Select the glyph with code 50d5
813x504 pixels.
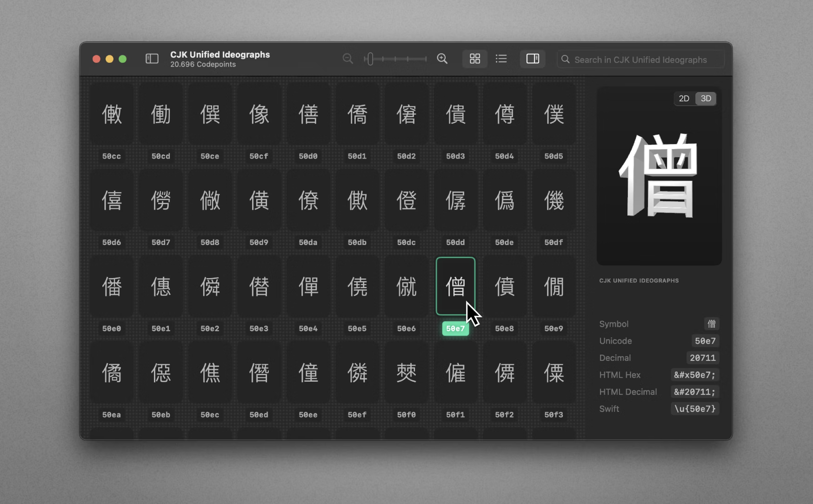[553, 115]
